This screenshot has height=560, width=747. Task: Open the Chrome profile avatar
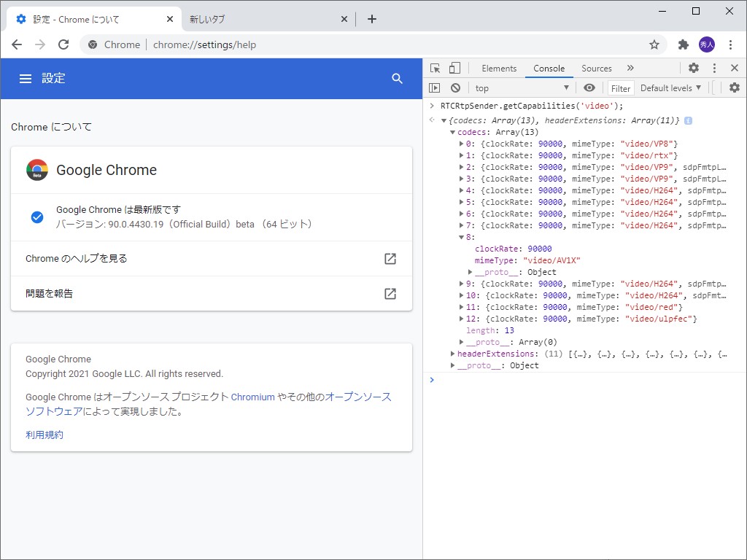click(707, 44)
